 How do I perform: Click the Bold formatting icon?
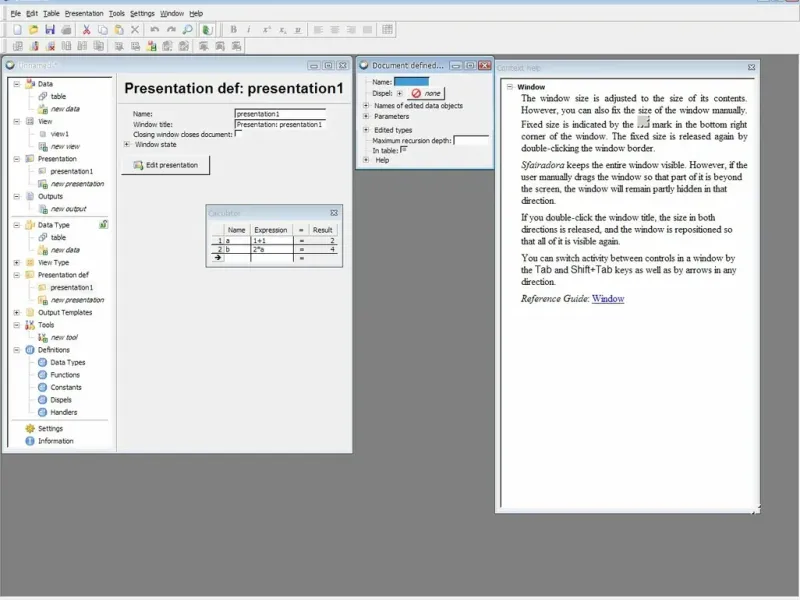tap(234, 30)
